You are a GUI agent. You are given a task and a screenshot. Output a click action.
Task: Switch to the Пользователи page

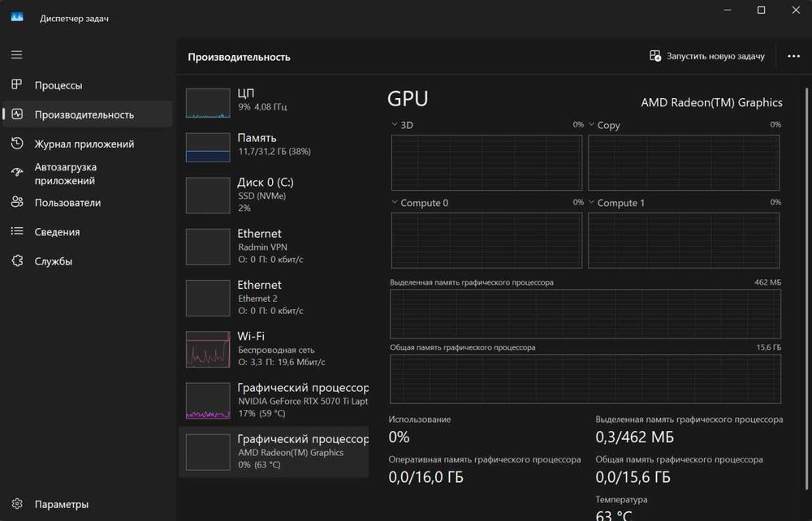point(87,202)
